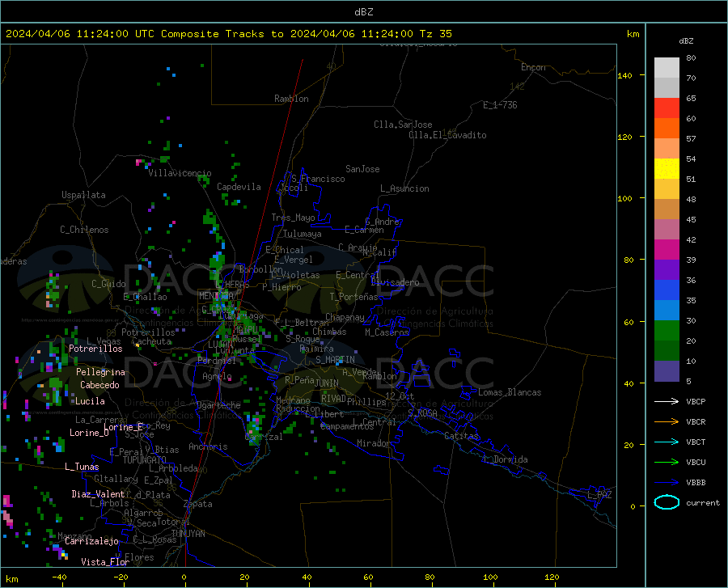Select the slate-purple 10 dBZ color swatch

[667, 371]
